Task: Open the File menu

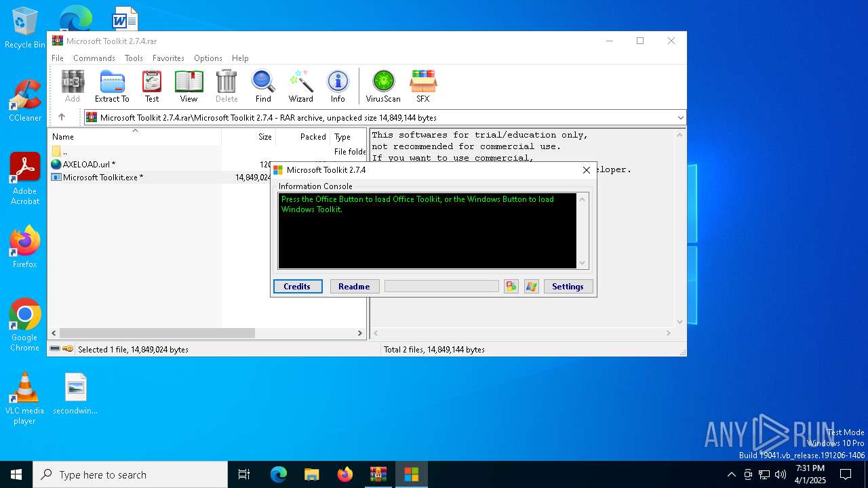Action: (x=58, y=58)
